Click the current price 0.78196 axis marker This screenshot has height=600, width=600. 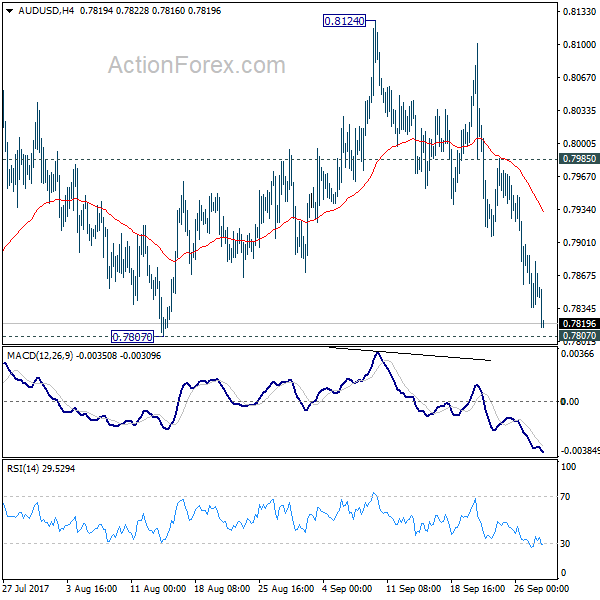pos(579,323)
